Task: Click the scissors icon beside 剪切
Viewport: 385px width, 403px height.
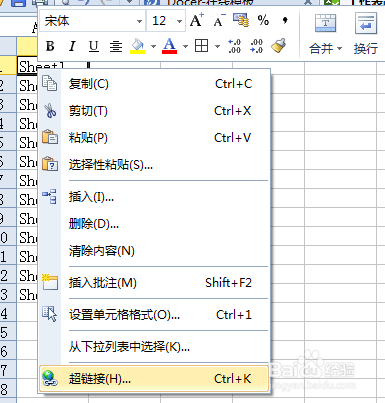Action: (50, 111)
